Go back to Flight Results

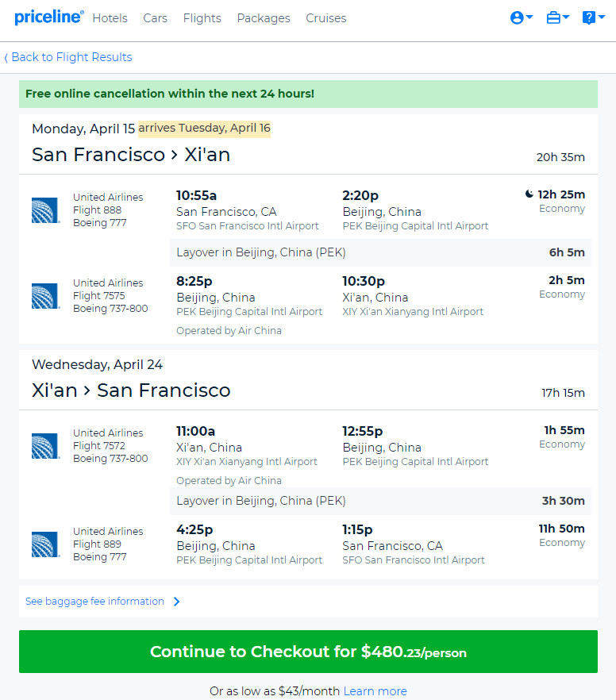[68, 57]
